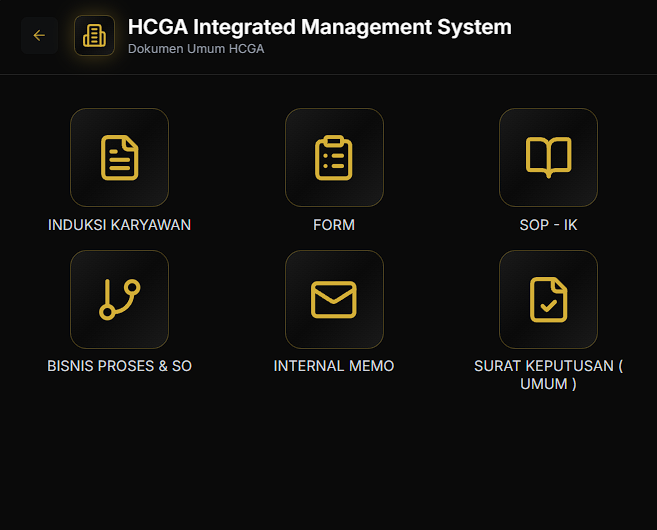Select the SURAT KEPUTUSAN ( UMUM ) label
This screenshot has width=657, height=530.
click(x=548, y=375)
